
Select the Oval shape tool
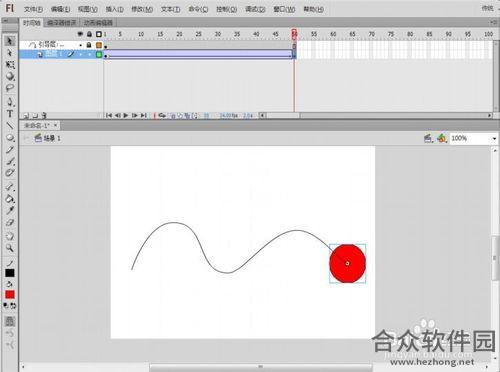point(10,137)
